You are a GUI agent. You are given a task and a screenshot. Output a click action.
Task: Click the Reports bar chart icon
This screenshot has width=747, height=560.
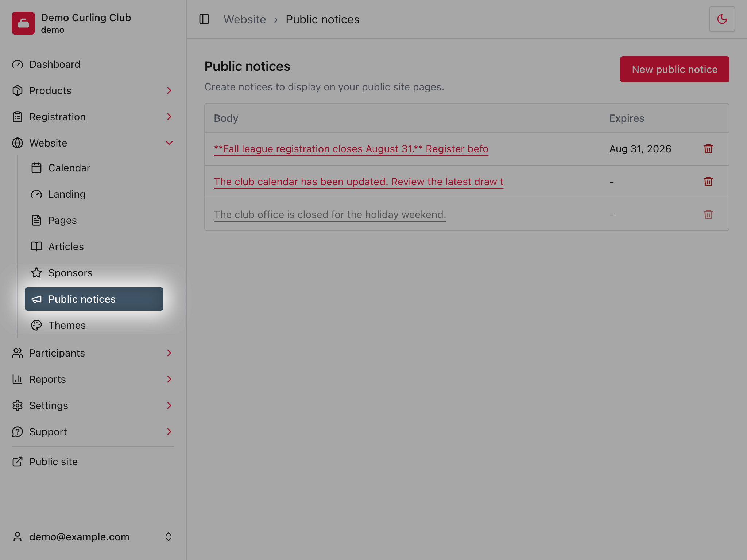click(x=18, y=379)
